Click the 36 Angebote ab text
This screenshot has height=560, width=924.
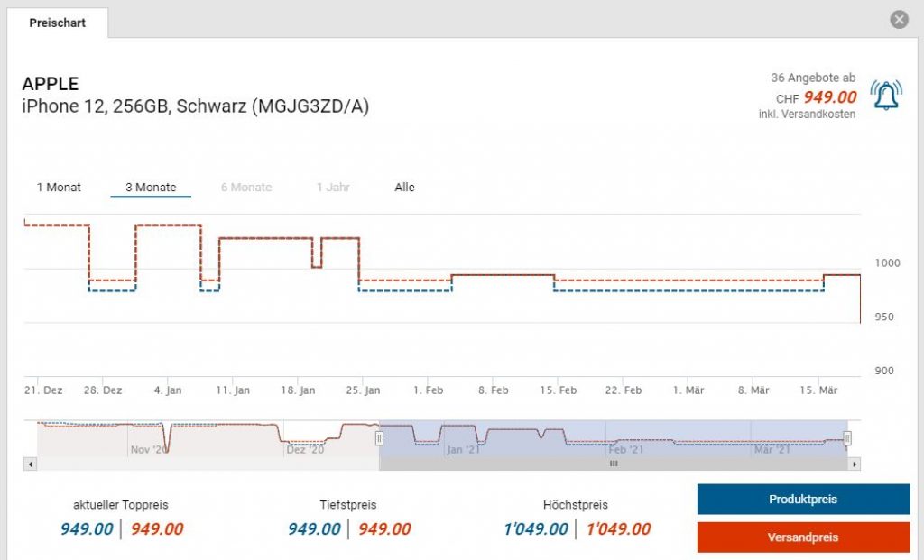[813, 78]
